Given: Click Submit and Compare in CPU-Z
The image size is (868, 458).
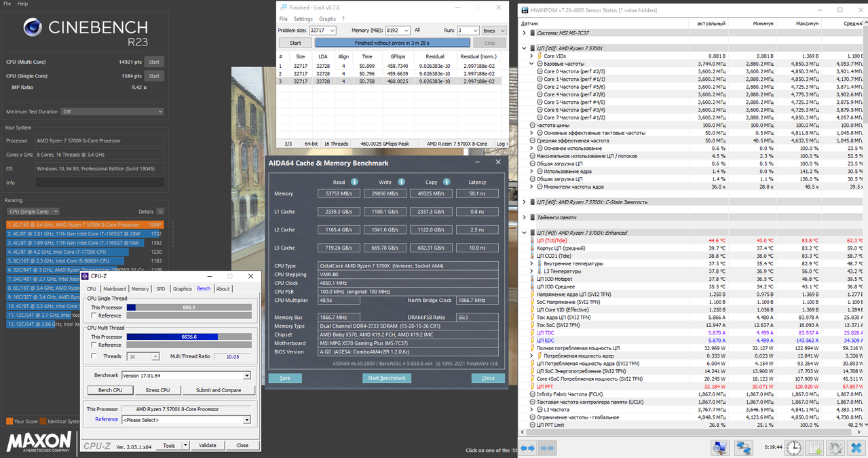Looking at the screenshot, I should pos(219,390).
